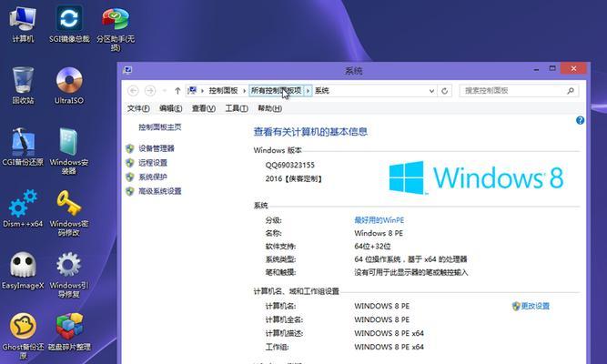The image size is (607, 364).
Task: Click 更改设置 link
Action: point(534,306)
